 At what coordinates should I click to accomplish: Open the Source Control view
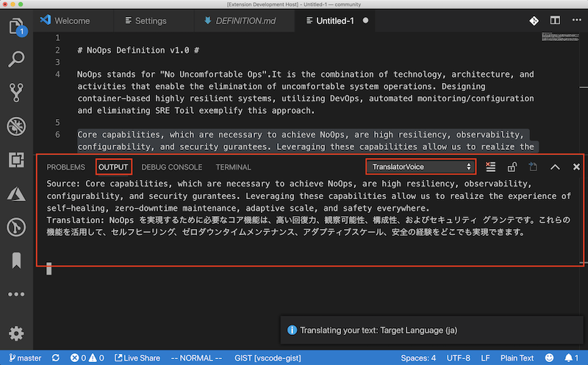point(16,93)
